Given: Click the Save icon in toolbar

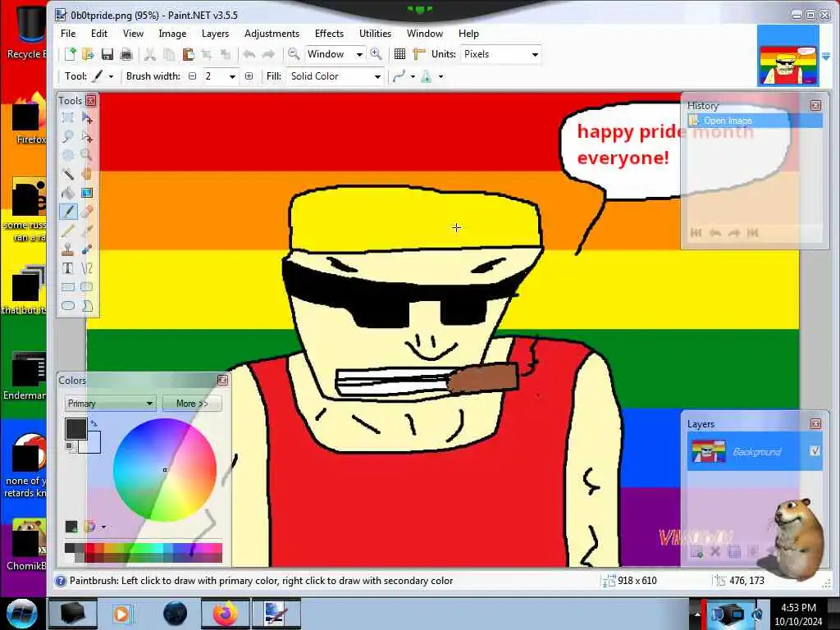Looking at the screenshot, I should pyautogui.click(x=107, y=54).
